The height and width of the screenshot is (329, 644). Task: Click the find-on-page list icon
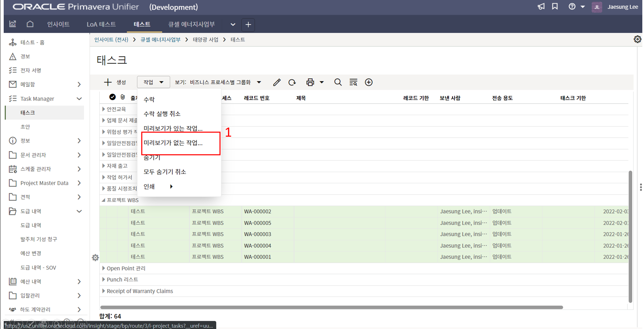(x=353, y=82)
